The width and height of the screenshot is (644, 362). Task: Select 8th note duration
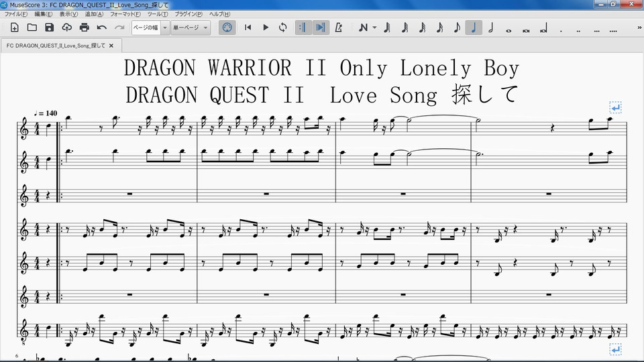(457, 27)
